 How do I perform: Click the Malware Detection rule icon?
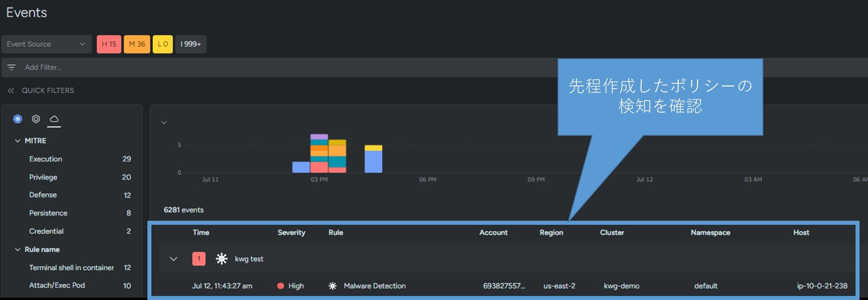point(333,286)
